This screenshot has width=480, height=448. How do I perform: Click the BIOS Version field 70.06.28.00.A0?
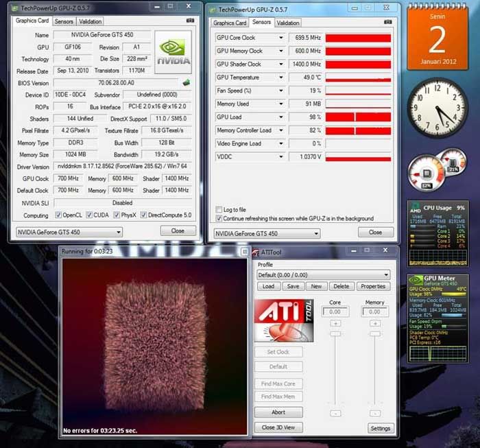(x=117, y=83)
